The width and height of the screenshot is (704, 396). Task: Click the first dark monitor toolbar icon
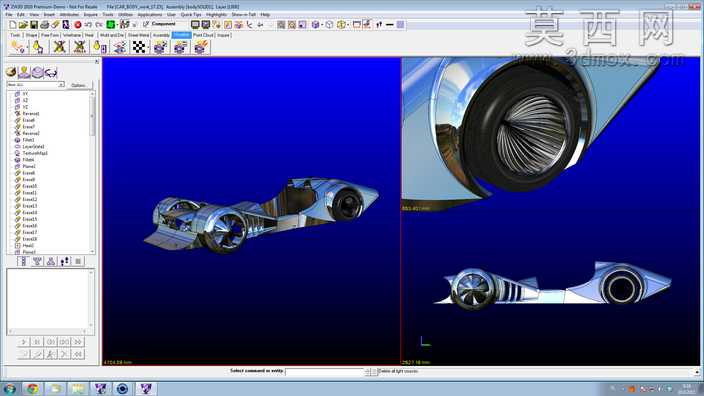point(195,25)
